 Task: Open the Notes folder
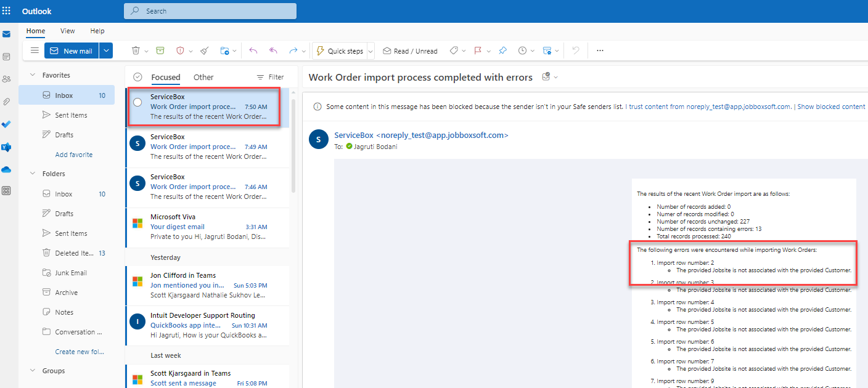coord(67,312)
